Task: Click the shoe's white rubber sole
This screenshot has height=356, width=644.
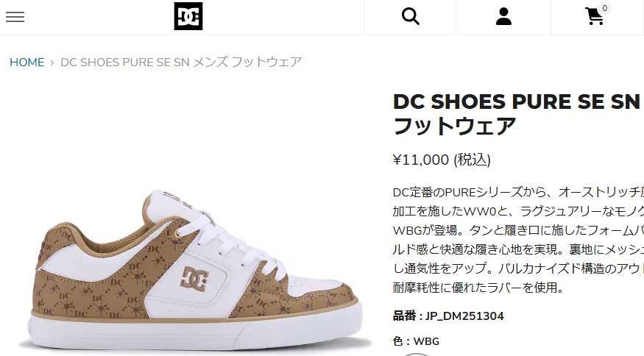Action: pos(197,330)
